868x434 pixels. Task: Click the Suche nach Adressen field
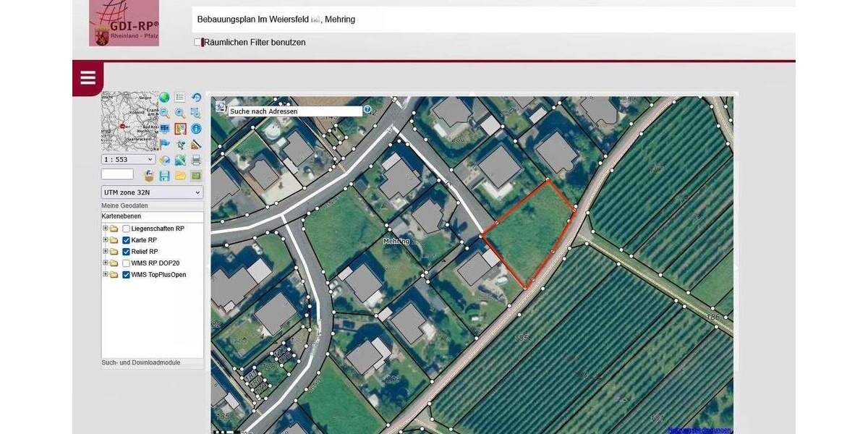(x=295, y=111)
